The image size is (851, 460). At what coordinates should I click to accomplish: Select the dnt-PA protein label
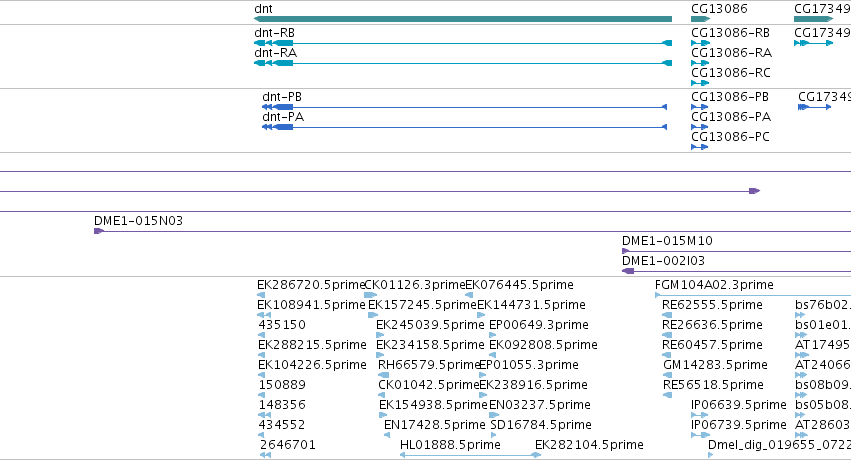283,117
